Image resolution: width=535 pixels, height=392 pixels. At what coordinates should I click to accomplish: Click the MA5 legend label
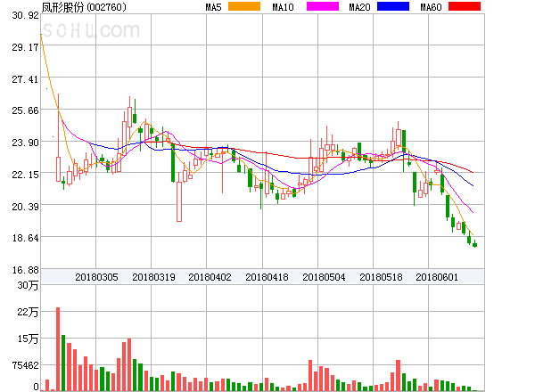click(x=214, y=7)
